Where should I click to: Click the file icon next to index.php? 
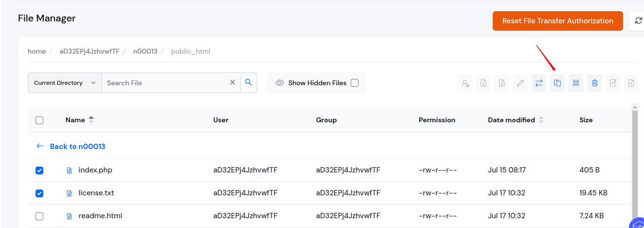coord(69,171)
